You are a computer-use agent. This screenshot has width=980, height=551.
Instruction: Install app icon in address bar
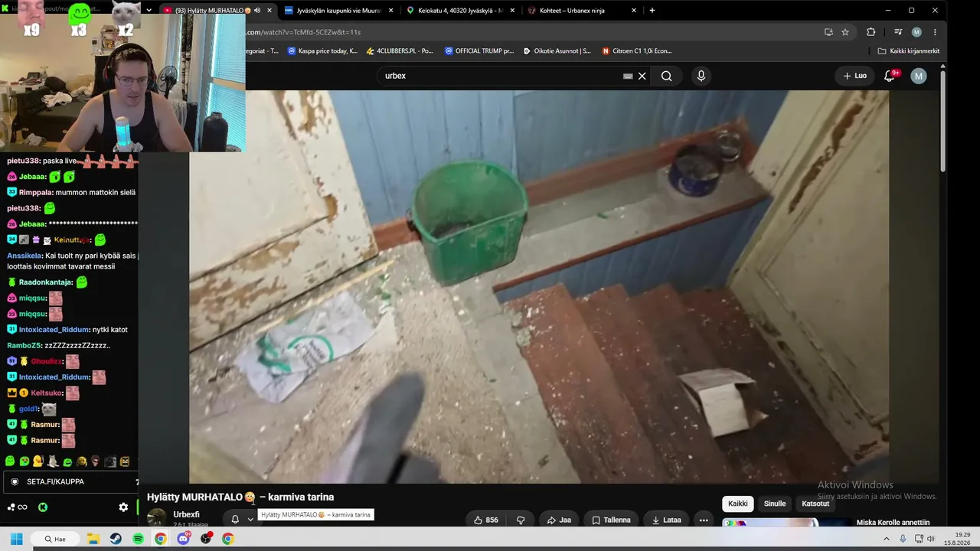[828, 32]
